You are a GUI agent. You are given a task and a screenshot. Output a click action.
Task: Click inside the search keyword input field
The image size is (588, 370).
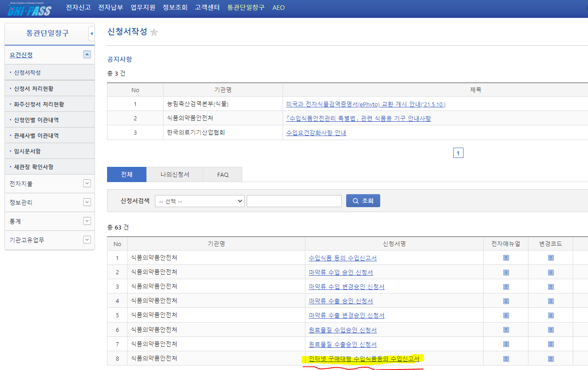[294, 200]
